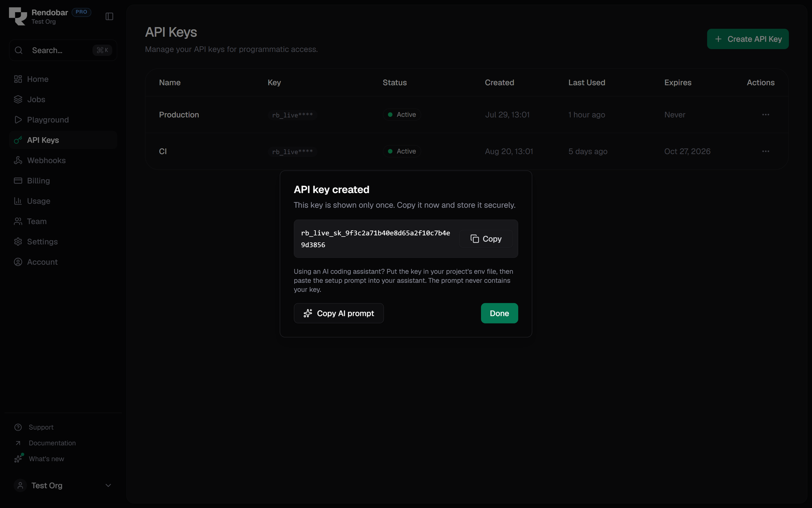Open Settings from the sidebar

pos(63,242)
